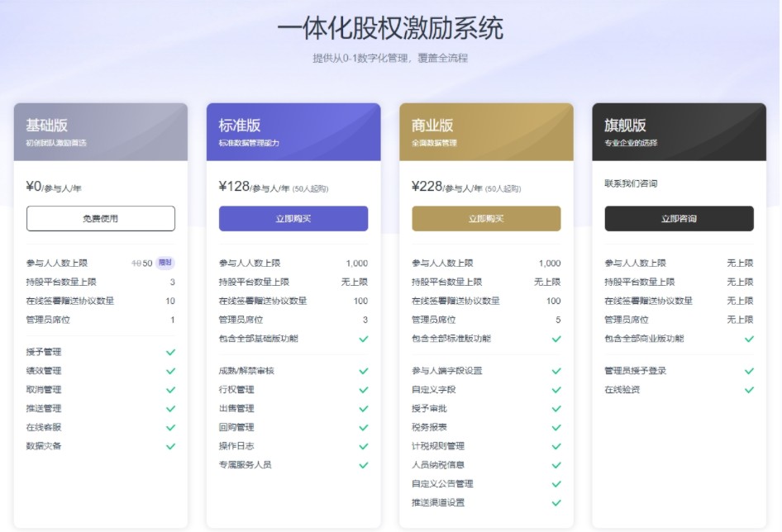Click the checkmark beside 行权管理
Screen dimensions: 782x532
pos(364,390)
